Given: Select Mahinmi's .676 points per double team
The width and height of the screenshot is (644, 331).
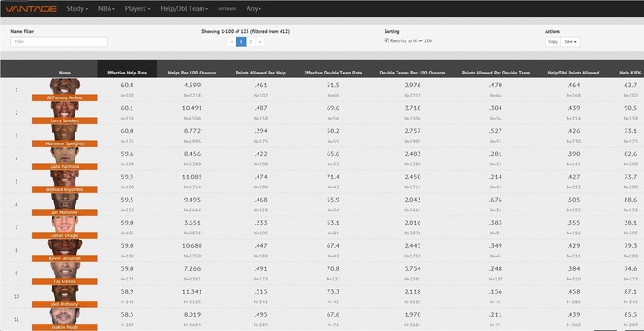Looking at the screenshot, I should tap(495, 200).
